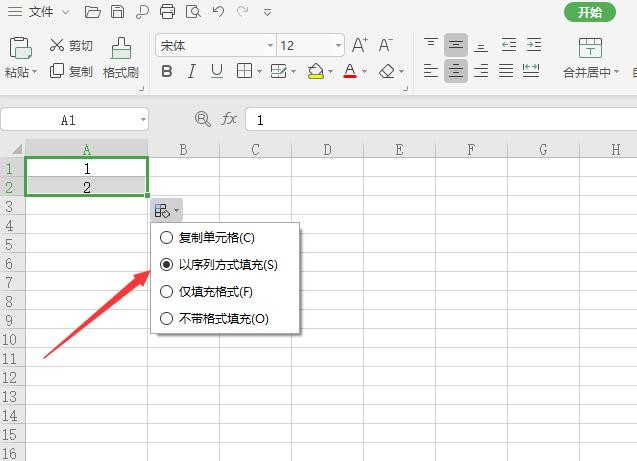Viewport: 637px width, 461px height.
Task: Apply italic with the I icon
Action: click(x=192, y=71)
